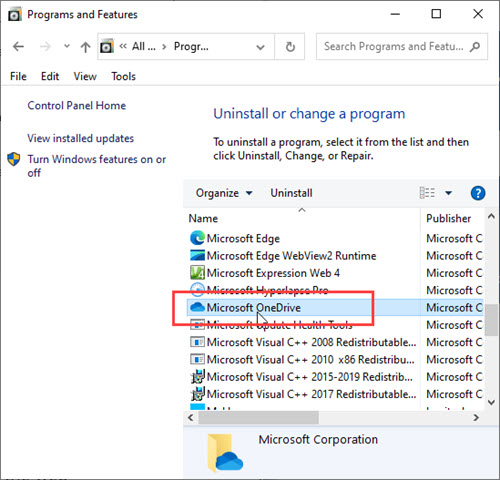The width and height of the screenshot is (500, 480).
Task: Go up one level with up arrow
Action: coord(86,47)
